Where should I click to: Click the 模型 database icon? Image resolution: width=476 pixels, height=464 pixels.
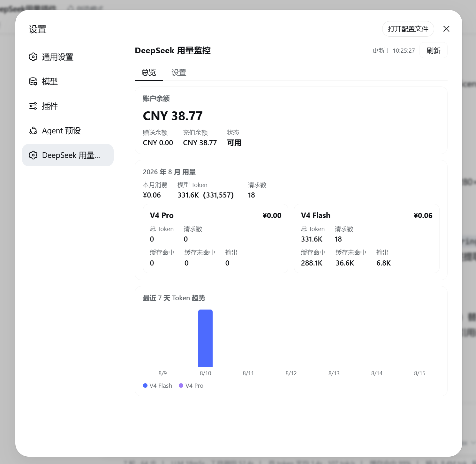click(33, 81)
